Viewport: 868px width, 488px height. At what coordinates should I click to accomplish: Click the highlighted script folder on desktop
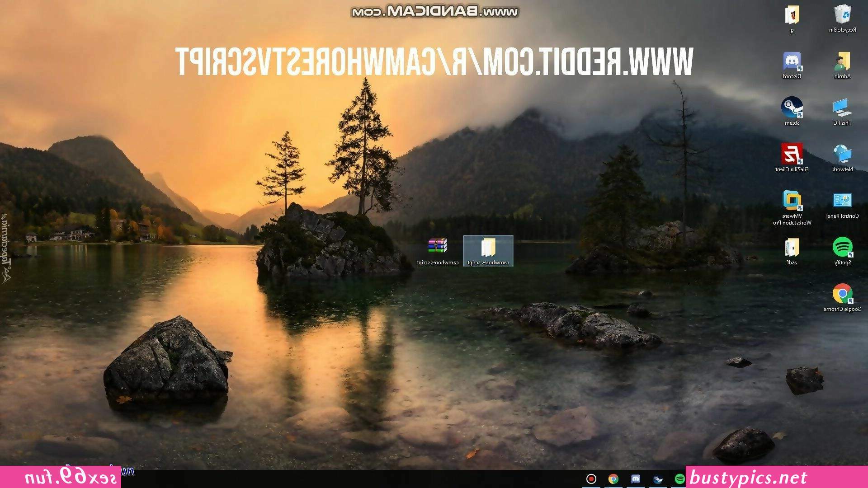[488, 251]
